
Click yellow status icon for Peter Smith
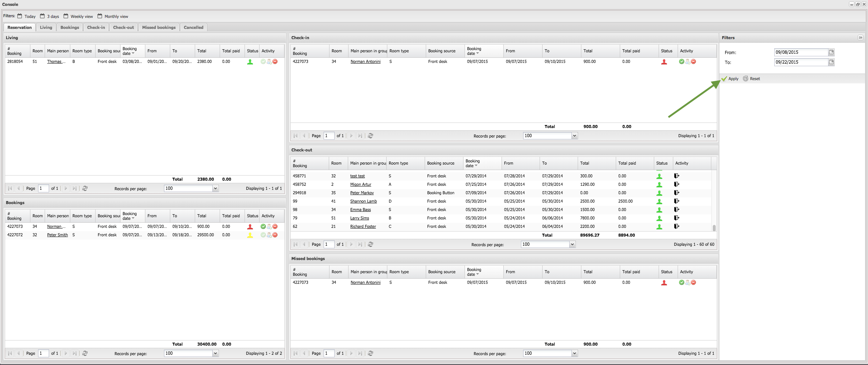(x=250, y=235)
